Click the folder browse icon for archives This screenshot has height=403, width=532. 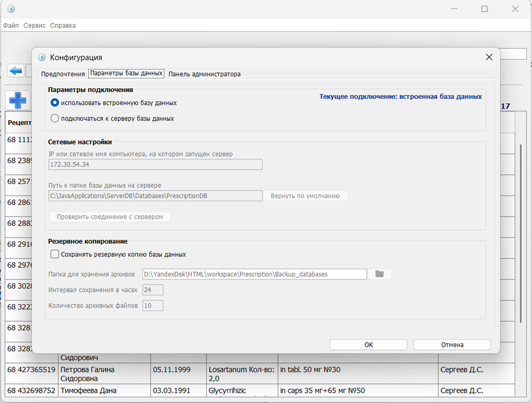pyautogui.click(x=379, y=274)
